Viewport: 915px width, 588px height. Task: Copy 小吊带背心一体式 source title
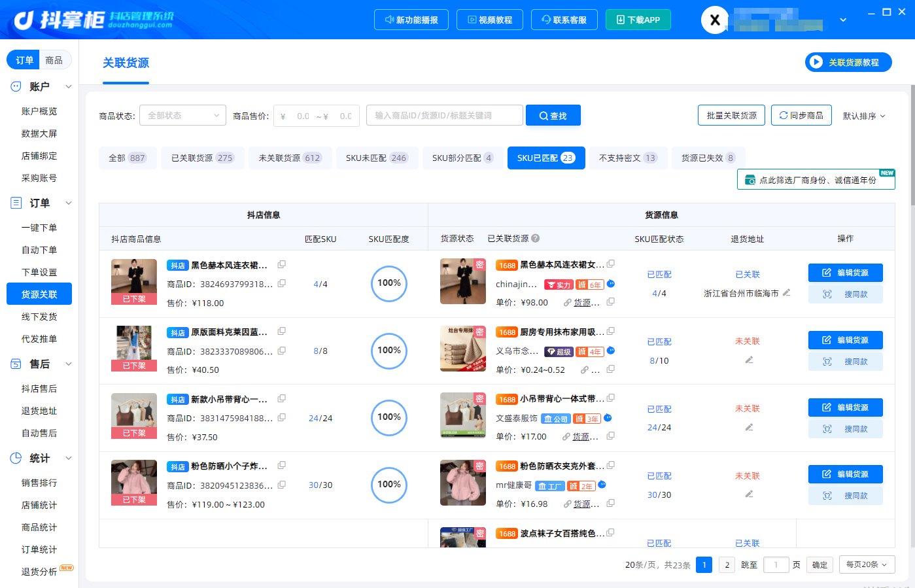point(610,398)
